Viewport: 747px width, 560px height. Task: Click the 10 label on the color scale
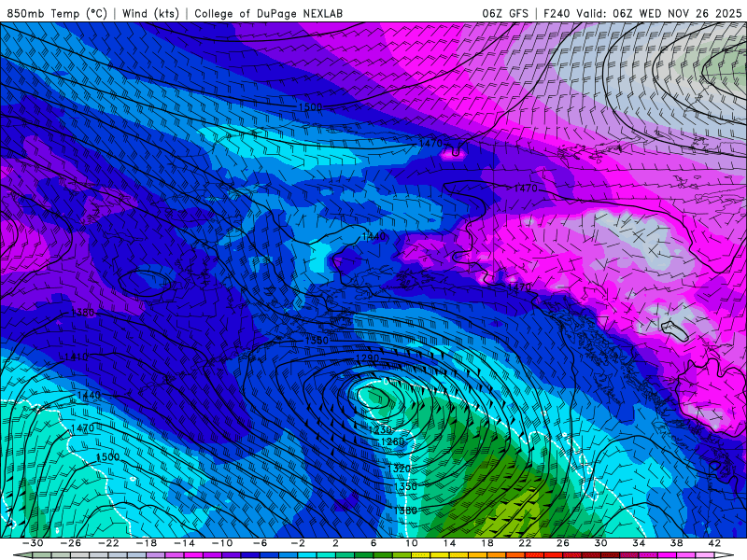pyautogui.click(x=412, y=543)
